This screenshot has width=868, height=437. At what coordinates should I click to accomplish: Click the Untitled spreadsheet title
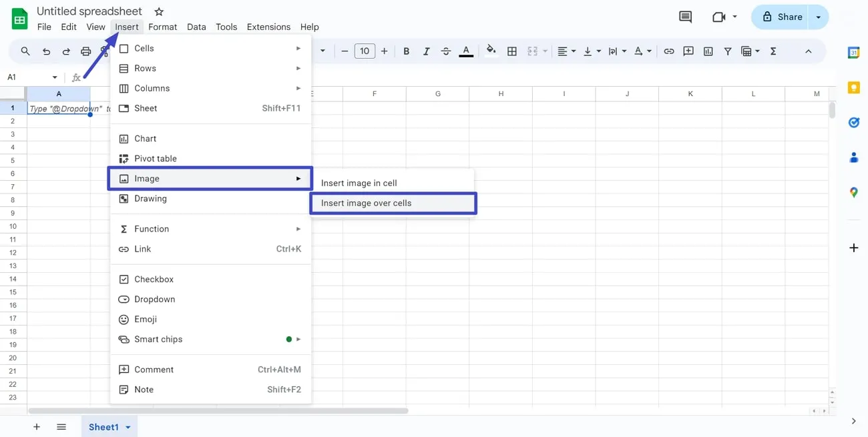click(x=89, y=11)
